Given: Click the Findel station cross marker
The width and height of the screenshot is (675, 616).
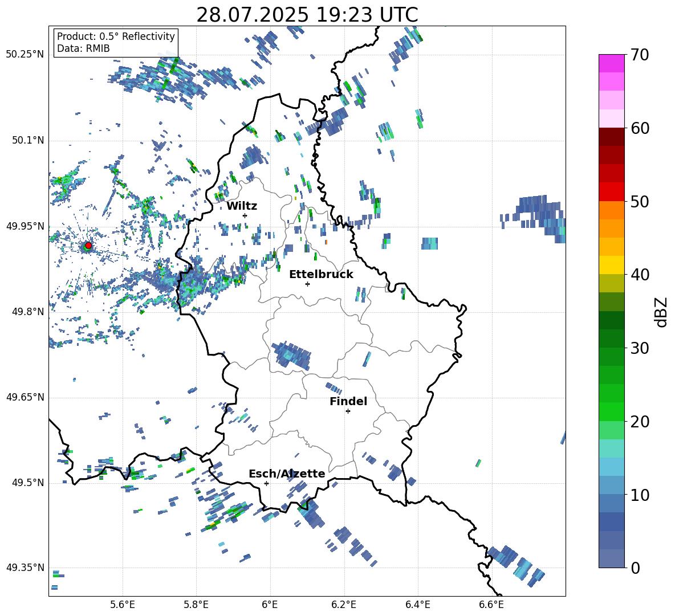Looking at the screenshot, I should [348, 411].
